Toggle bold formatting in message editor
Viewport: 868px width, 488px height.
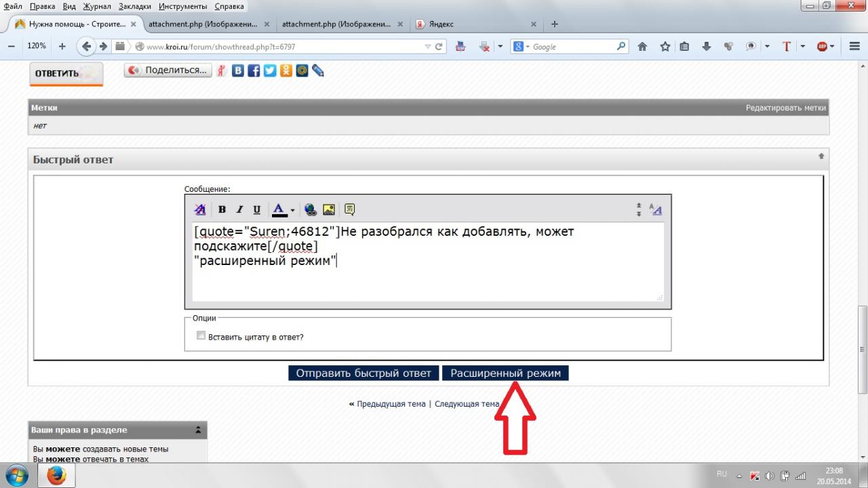222,210
